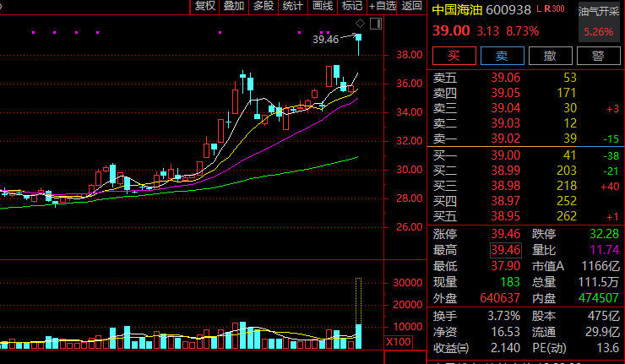This screenshot has height=364, width=625.
Task: Click the diamond marker icon above the chart
Action: [x=361, y=23]
